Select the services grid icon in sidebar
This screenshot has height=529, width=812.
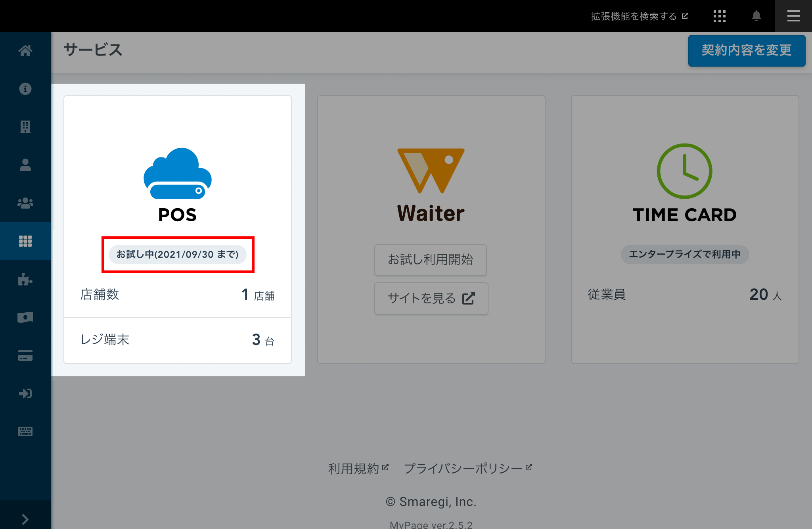point(25,241)
